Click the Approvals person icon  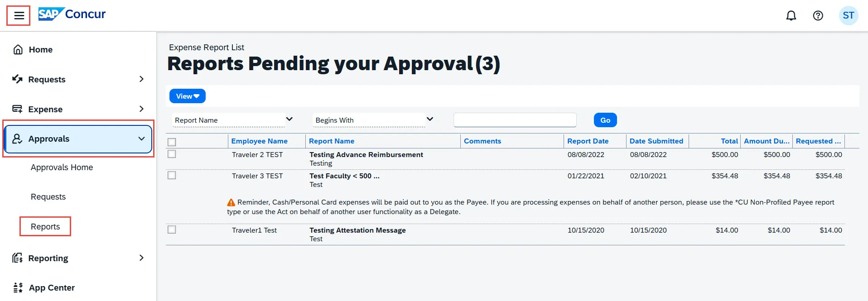[17, 139]
